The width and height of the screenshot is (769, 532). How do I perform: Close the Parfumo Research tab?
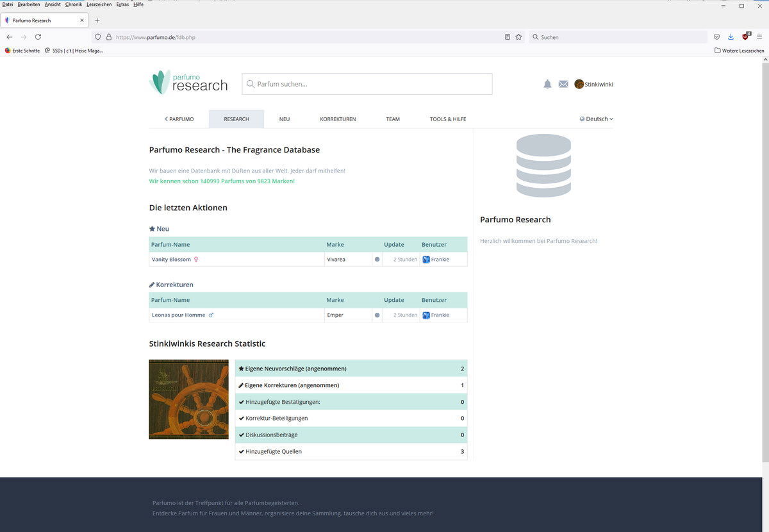tap(82, 21)
